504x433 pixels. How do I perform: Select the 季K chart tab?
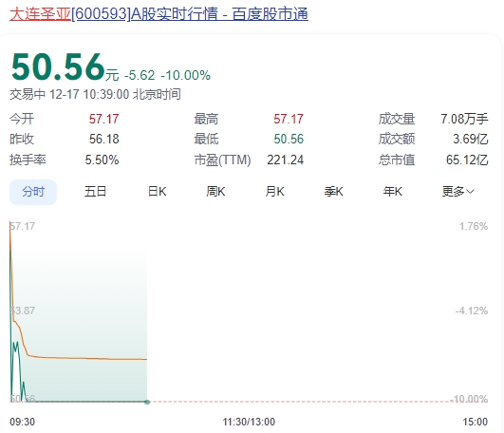coord(333,192)
